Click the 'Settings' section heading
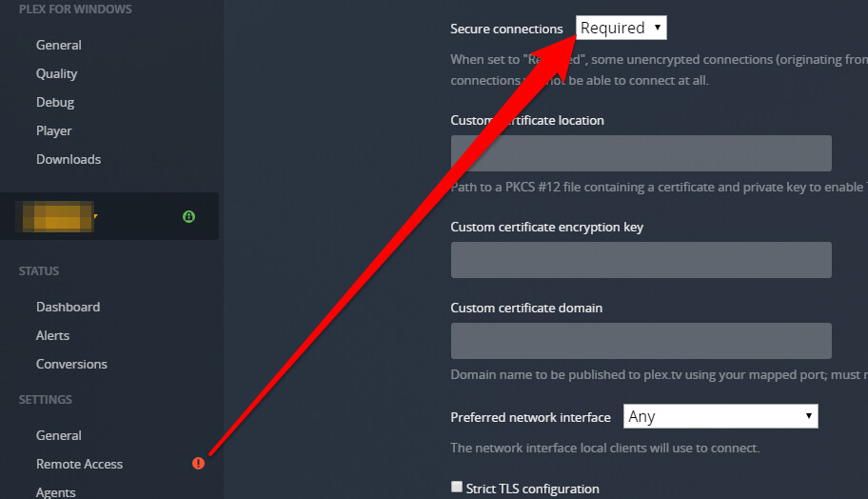 tap(46, 399)
